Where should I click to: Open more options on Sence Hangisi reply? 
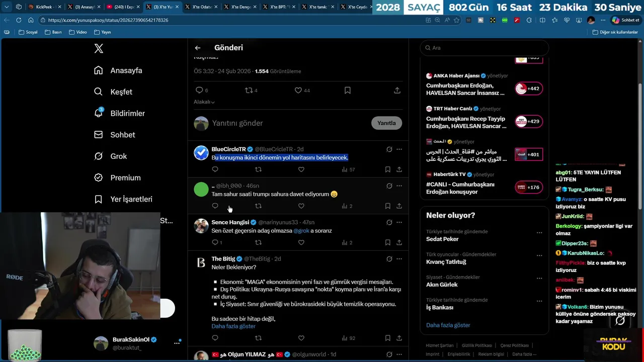(399, 222)
